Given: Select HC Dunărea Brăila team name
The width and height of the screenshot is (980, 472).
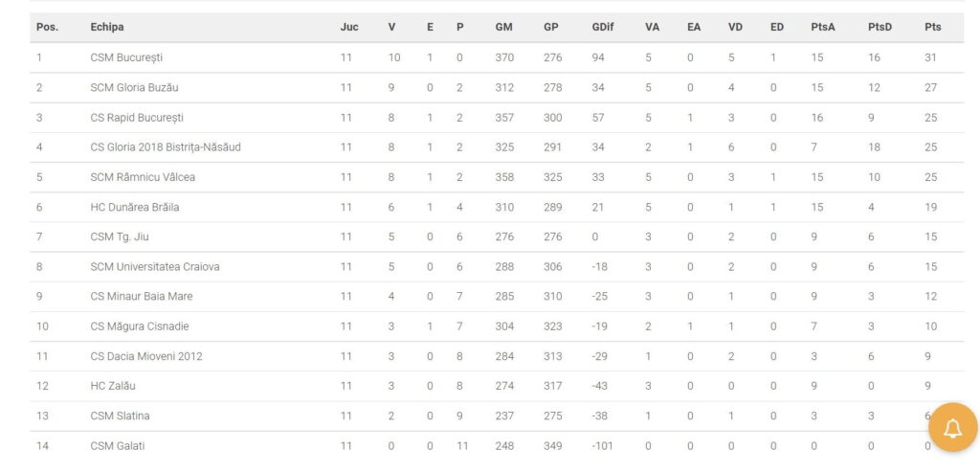Looking at the screenshot, I should [134, 207].
